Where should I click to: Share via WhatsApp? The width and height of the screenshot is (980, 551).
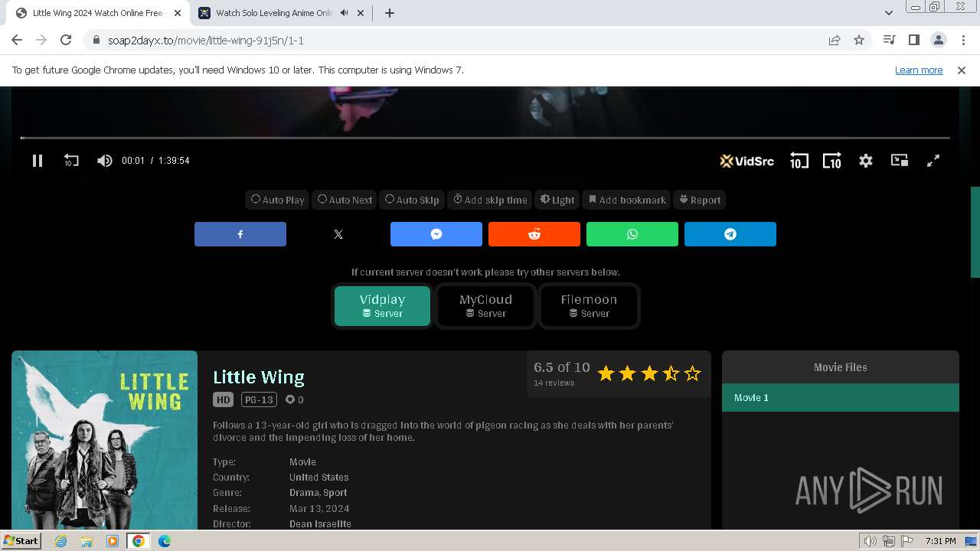[x=632, y=234]
